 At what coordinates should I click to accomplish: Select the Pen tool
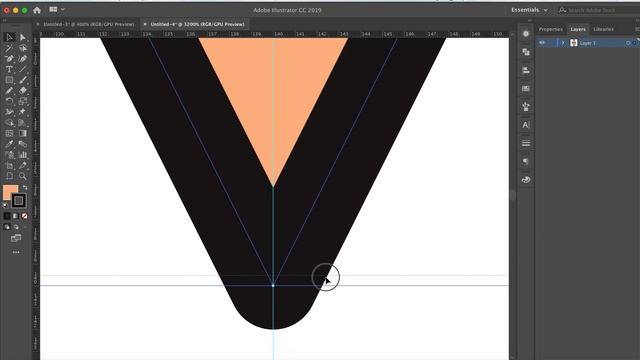click(9, 59)
